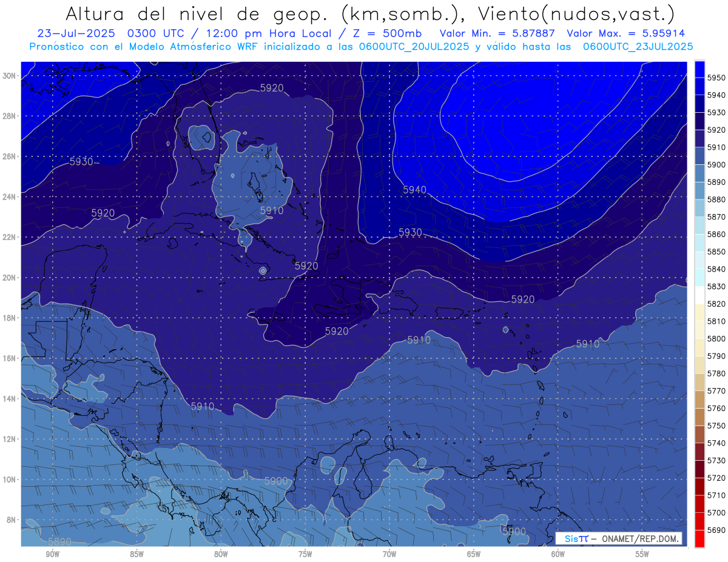Click the '24N' latitude axis label
Screen dimensions: 728x562
coord(10,197)
